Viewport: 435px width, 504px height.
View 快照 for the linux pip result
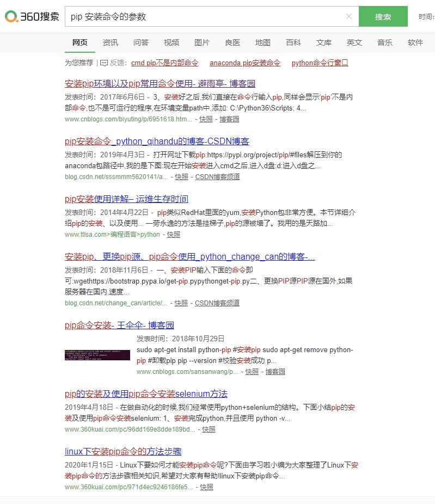point(206,487)
